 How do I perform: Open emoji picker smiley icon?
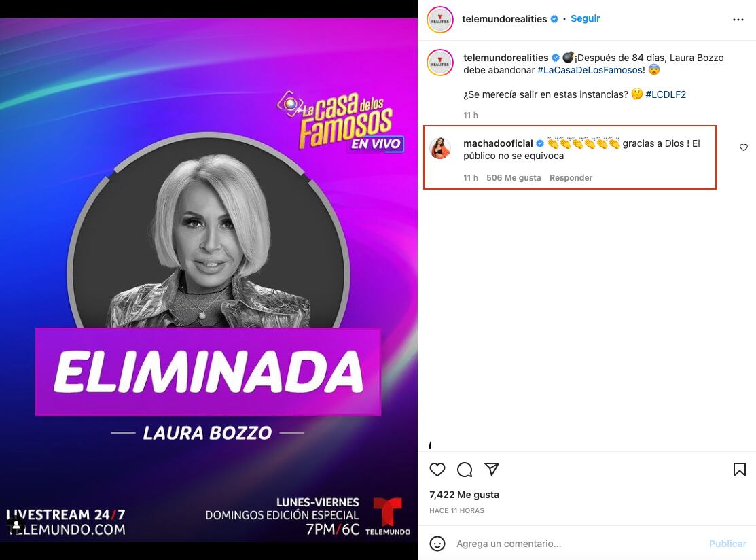tap(437, 544)
